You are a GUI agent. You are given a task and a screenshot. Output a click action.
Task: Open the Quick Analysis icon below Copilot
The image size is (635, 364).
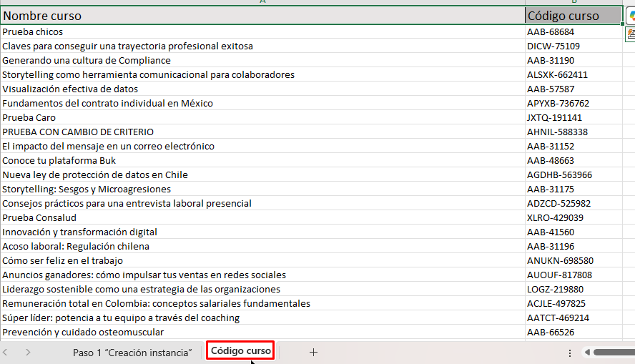[631, 33]
